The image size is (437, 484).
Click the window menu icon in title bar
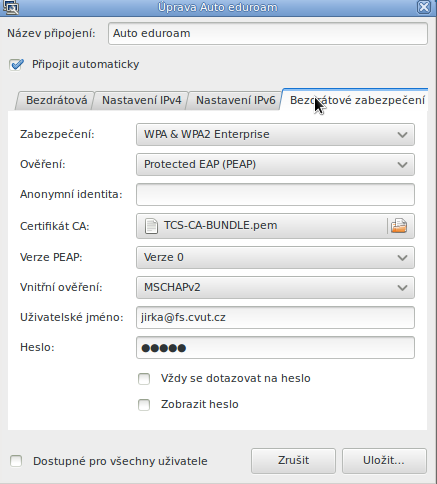(x=11, y=7)
